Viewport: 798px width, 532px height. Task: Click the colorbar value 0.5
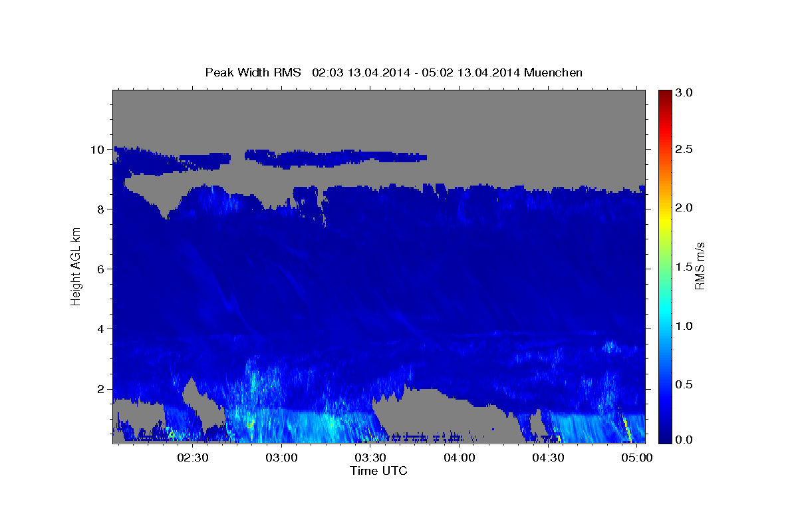(685, 386)
